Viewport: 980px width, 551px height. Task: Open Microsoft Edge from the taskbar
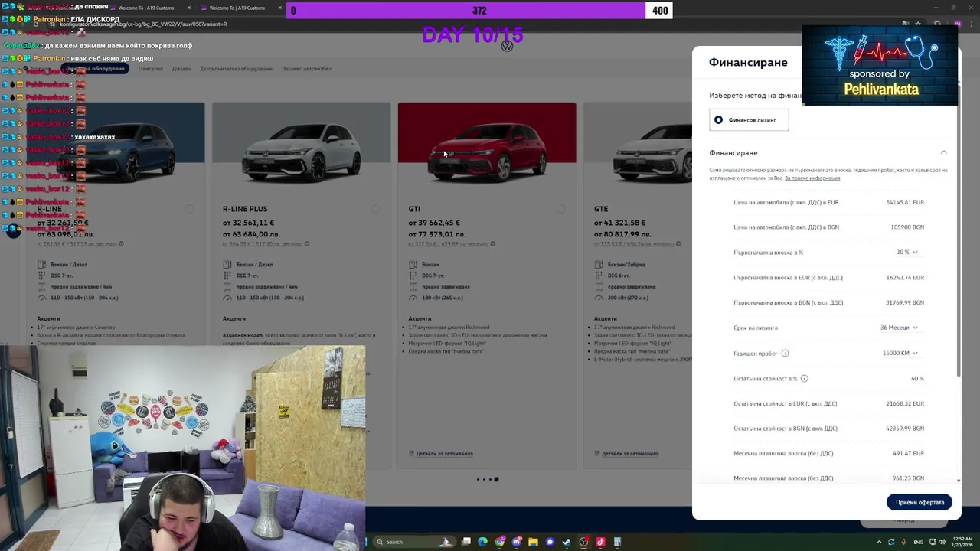(482, 542)
